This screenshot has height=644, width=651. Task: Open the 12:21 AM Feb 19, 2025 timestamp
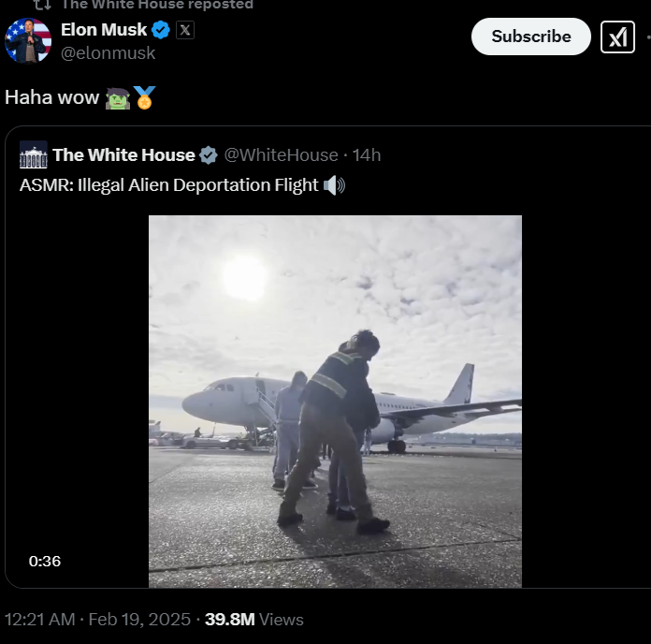click(97, 620)
